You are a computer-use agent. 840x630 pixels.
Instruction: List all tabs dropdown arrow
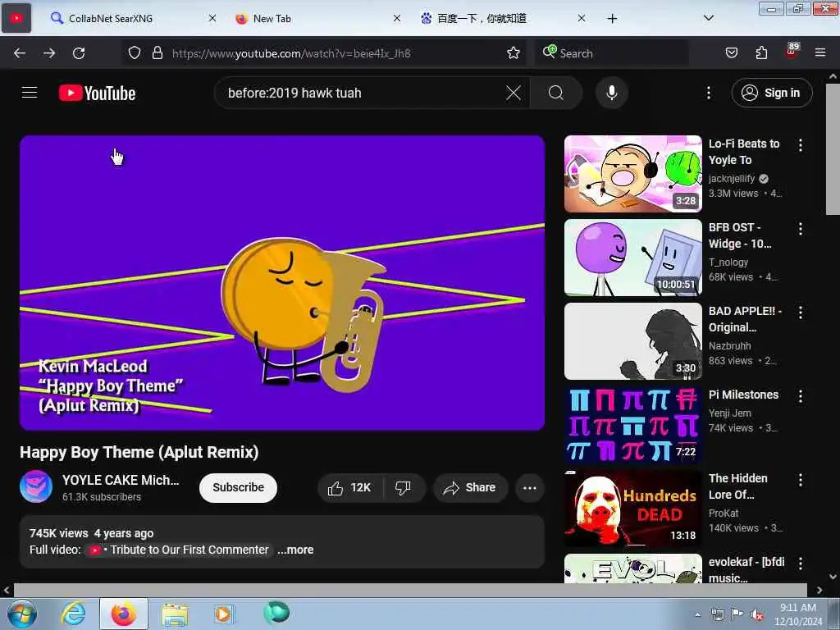coord(708,19)
